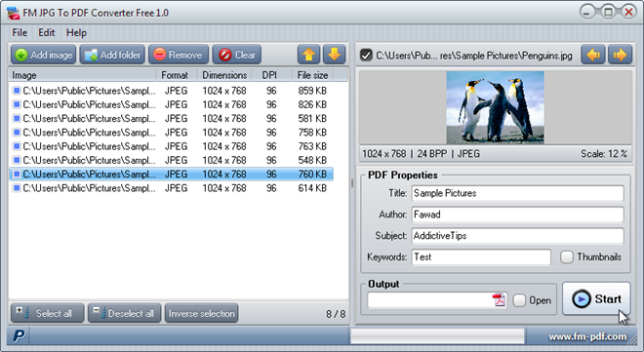Select the row with file size 826 KB
644x352 pixels.
tap(172, 104)
